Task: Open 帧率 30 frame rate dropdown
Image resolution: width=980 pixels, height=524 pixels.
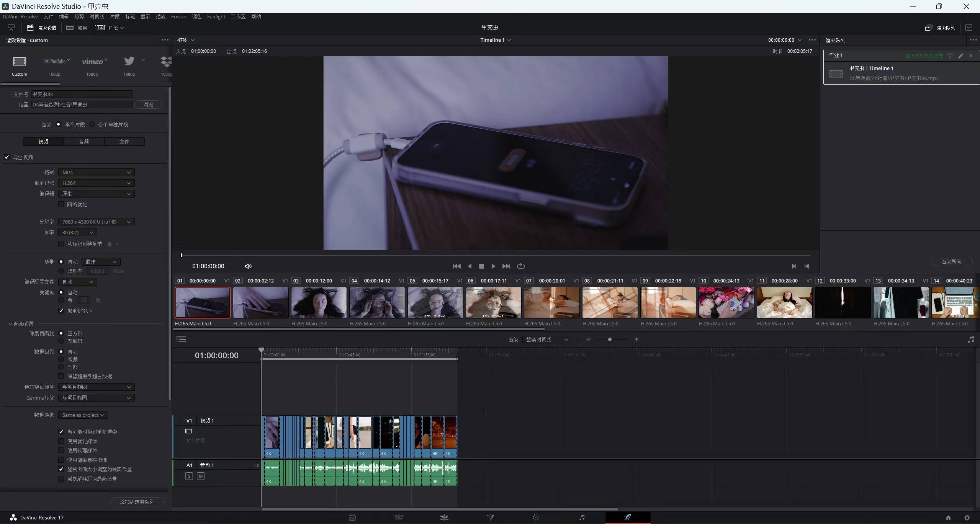Action: (x=77, y=232)
